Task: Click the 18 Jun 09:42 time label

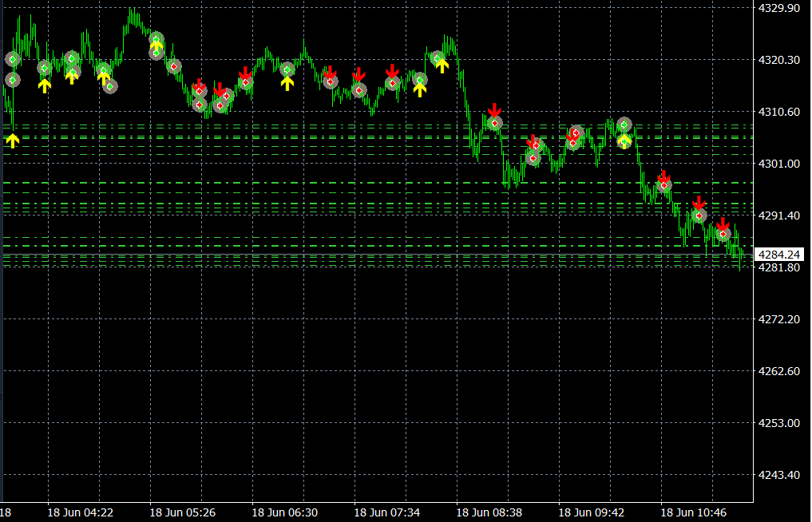Action: [x=592, y=512]
